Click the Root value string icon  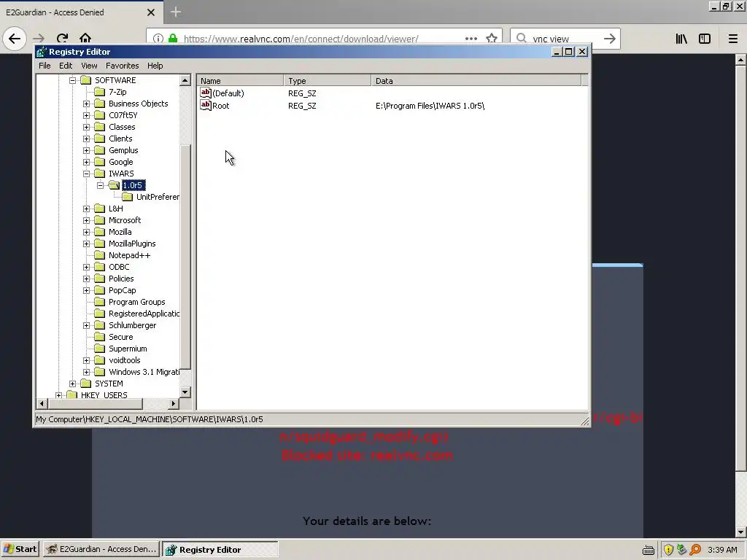click(x=205, y=105)
